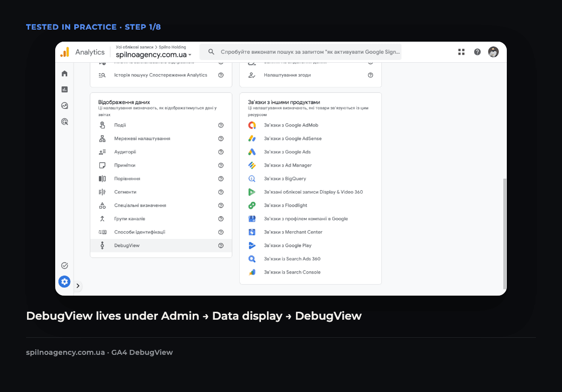Screen dimensions: 562x392
Task: Open Зв'язки з Google AdSense
Action: [311, 139]
